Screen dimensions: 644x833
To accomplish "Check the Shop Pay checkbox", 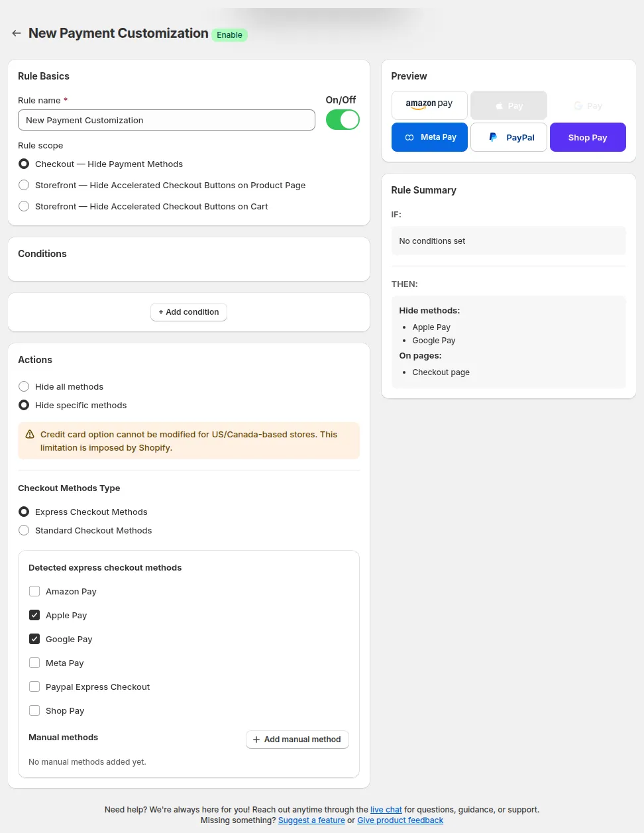I will (x=34, y=710).
